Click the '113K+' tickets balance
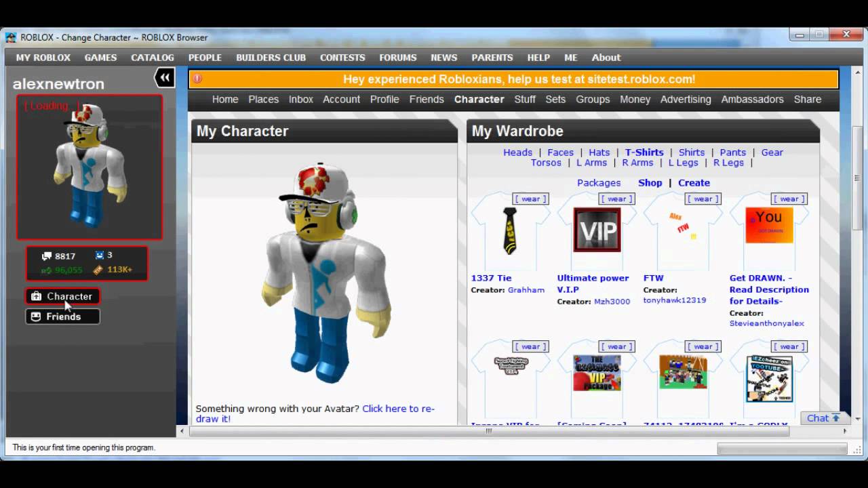 point(119,270)
